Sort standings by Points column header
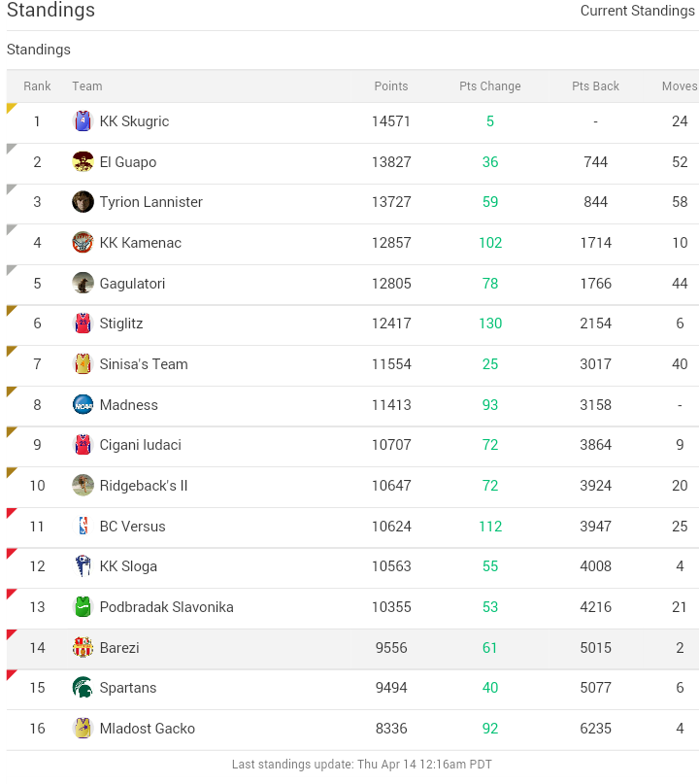This screenshot has height=784, width=699. [391, 86]
